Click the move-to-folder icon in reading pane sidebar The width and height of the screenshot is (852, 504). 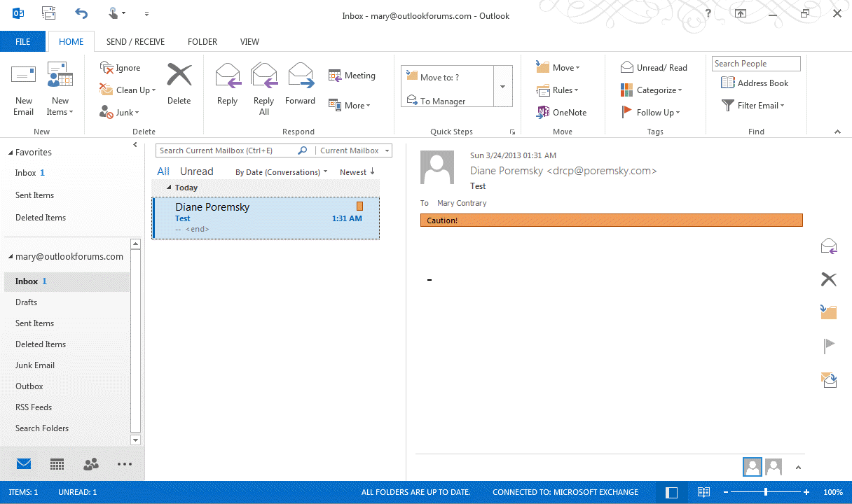tap(829, 311)
